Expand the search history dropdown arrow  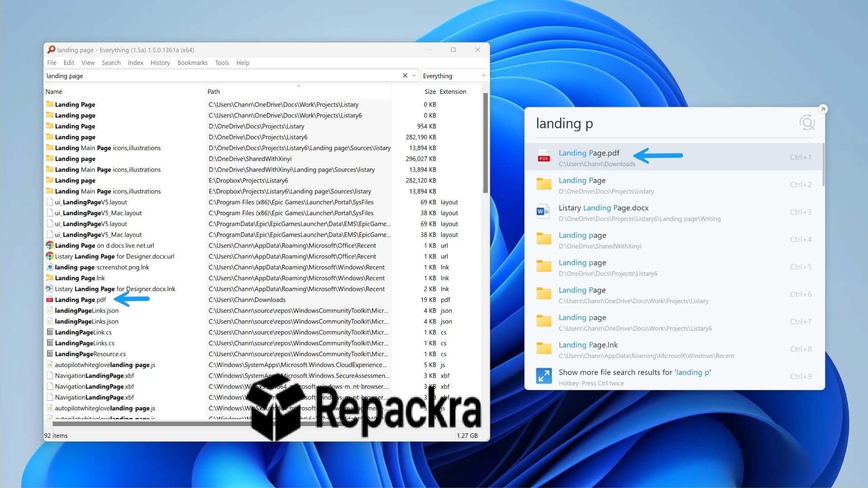click(414, 76)
